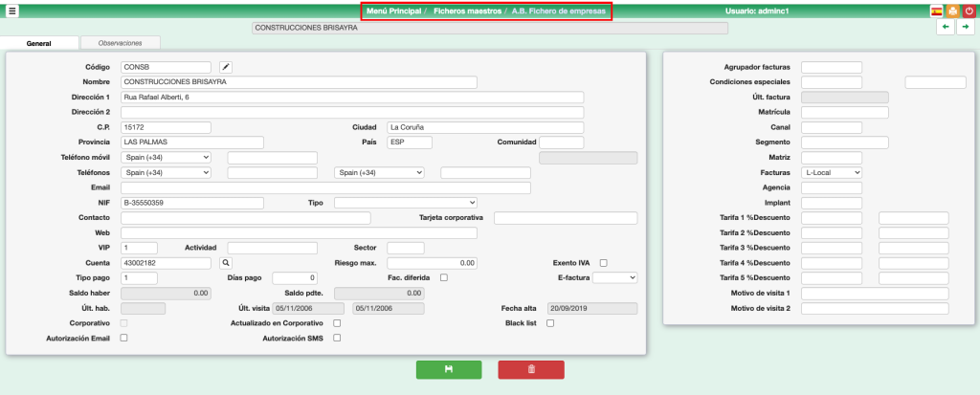Click the orange print icon
The height and width of the screenshot is (395, 980).
[952, 11]
